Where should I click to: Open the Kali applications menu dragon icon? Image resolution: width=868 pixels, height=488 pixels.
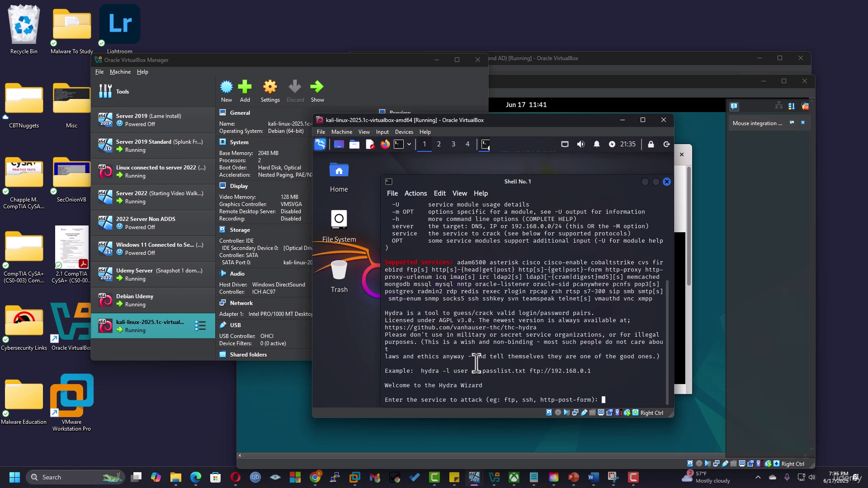320,144
